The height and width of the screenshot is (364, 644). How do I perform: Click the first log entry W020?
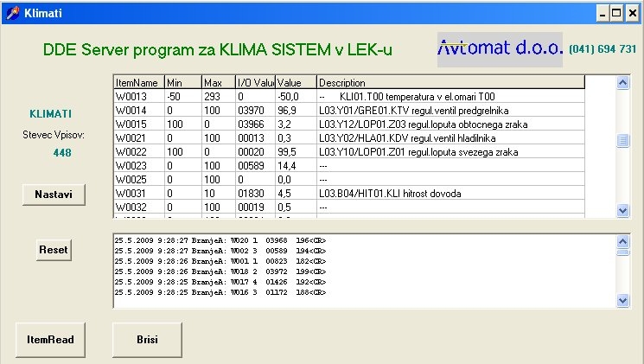[x=220, y=239]
